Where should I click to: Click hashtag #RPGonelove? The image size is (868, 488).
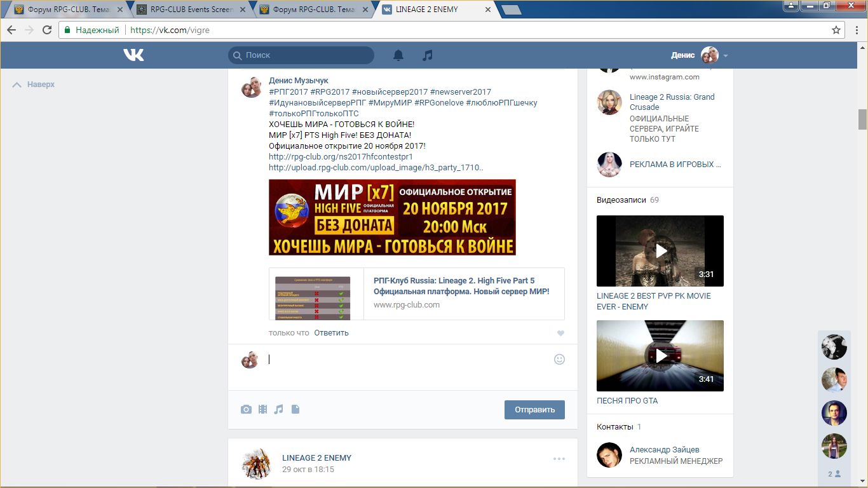click(439, 103)
